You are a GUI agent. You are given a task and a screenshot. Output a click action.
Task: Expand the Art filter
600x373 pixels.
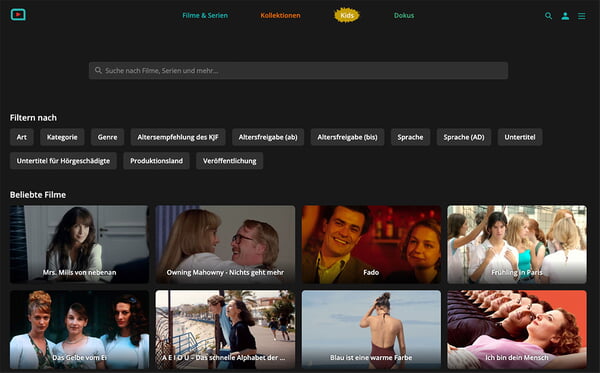pos(22,137)
